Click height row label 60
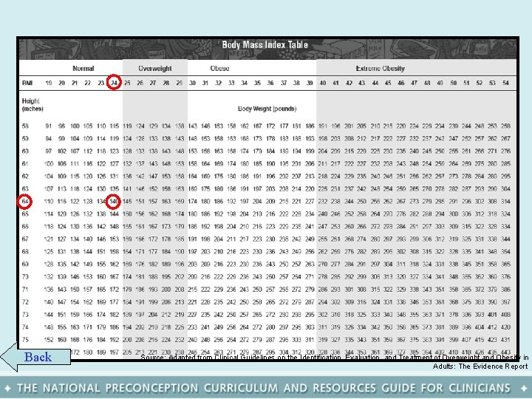 coord(25,151)
